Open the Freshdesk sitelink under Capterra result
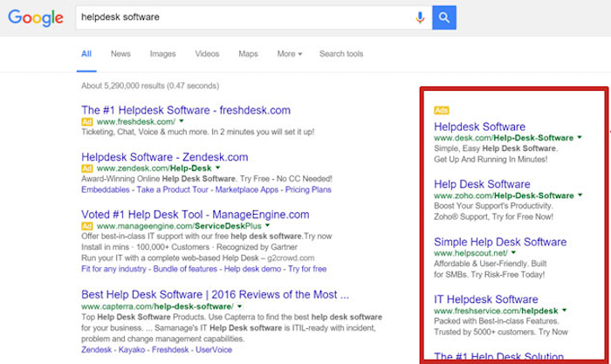The image size is (611, 364). [170, 349]
